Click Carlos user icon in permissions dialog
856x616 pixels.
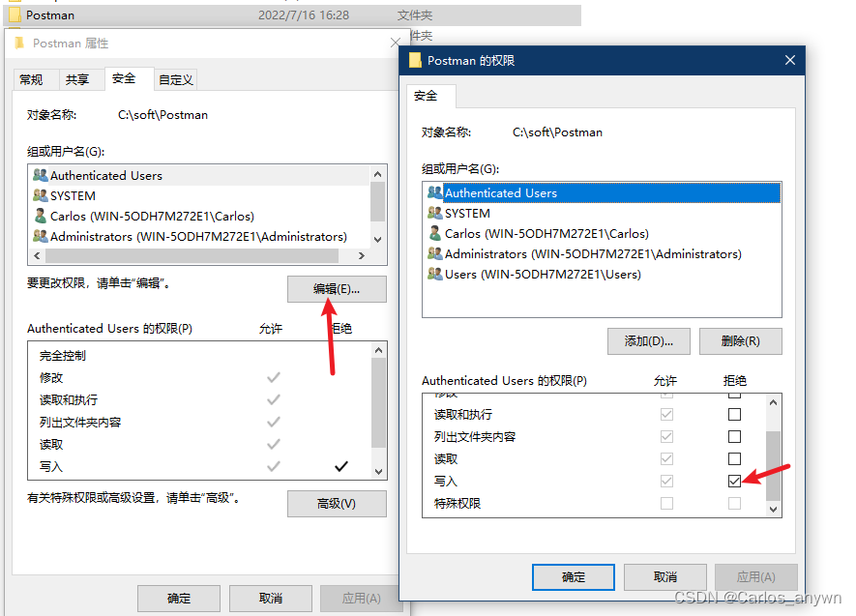tap(435, 233)
